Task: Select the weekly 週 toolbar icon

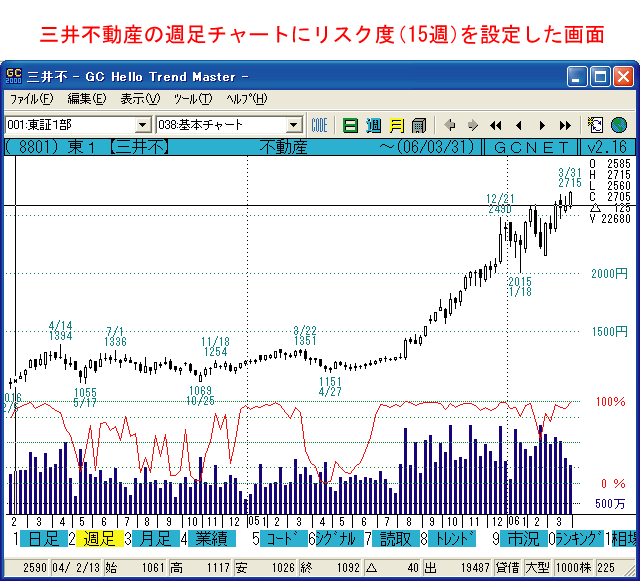Action: pos(373,125)
